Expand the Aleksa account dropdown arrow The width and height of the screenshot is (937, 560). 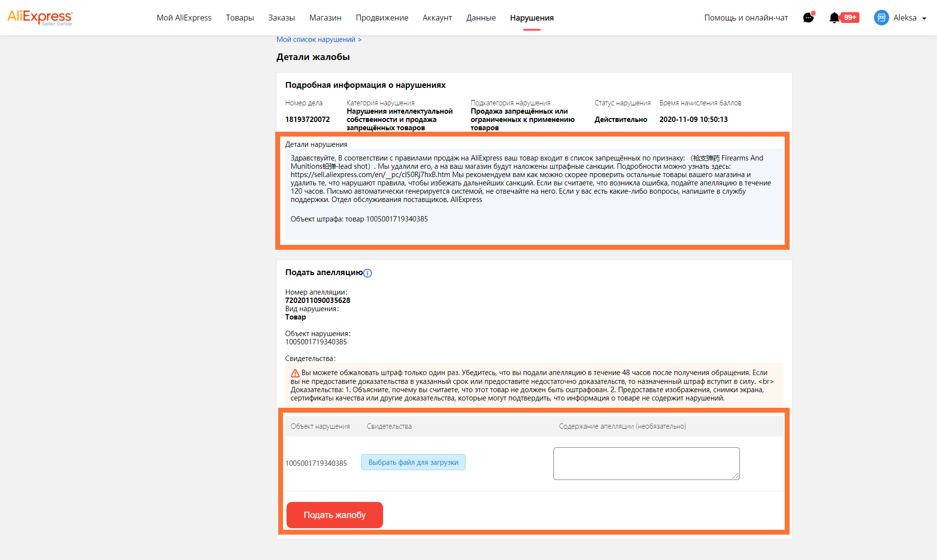(924, 19)
